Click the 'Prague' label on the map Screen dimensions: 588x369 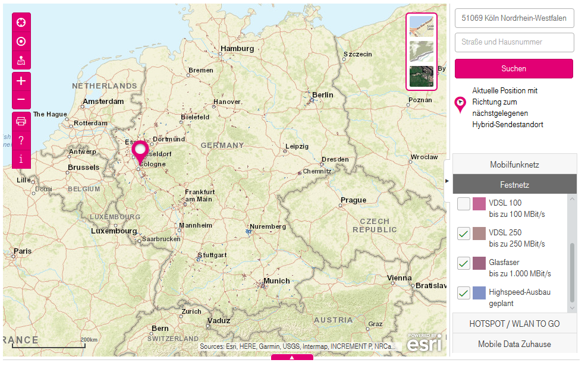[354, 200]
